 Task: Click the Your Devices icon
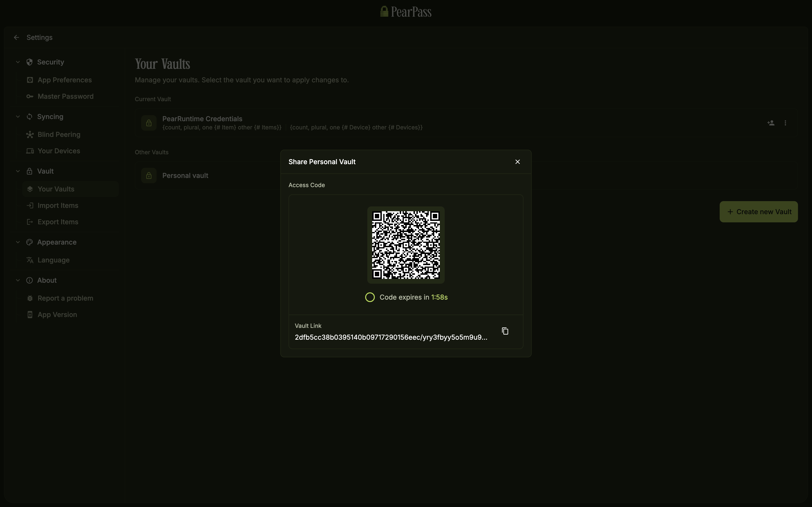pyautogui.click(x=30, y=151)
